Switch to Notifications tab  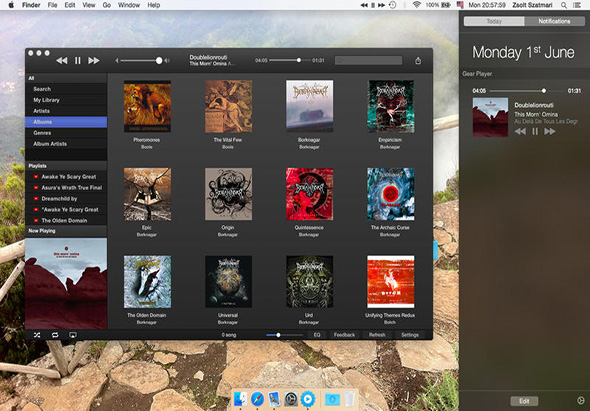pos(555,21)
